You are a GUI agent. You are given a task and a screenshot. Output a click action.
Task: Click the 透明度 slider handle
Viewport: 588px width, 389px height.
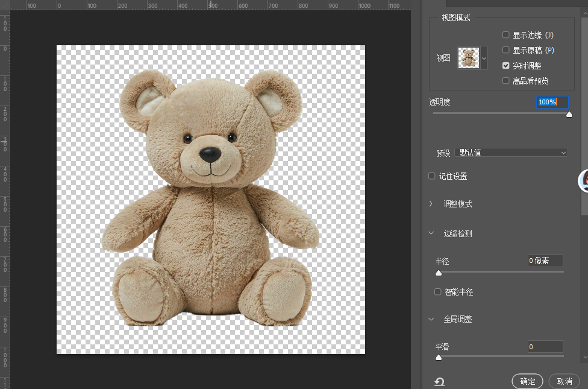tap(569, 114)
